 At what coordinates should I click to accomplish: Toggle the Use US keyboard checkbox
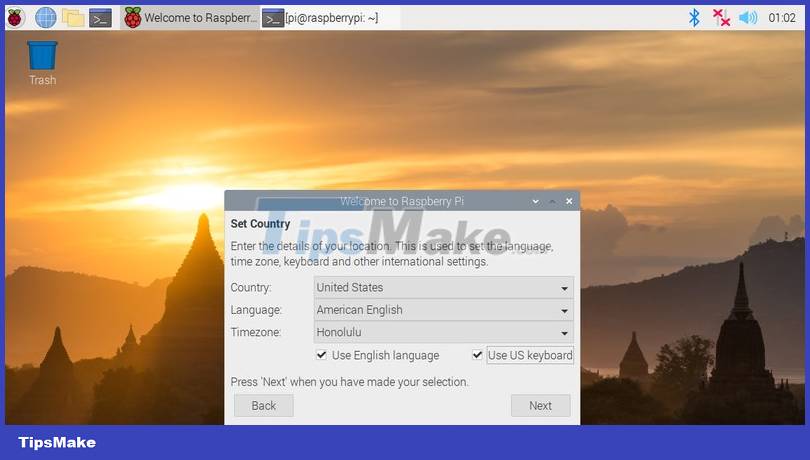click(x=478, y=355)
